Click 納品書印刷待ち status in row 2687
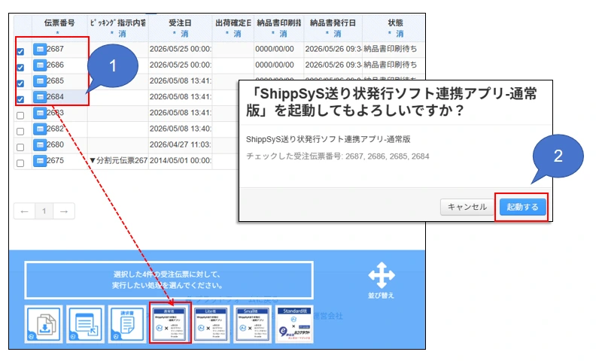The height and width of the screenshot is (364, 596). coord(391,49)
